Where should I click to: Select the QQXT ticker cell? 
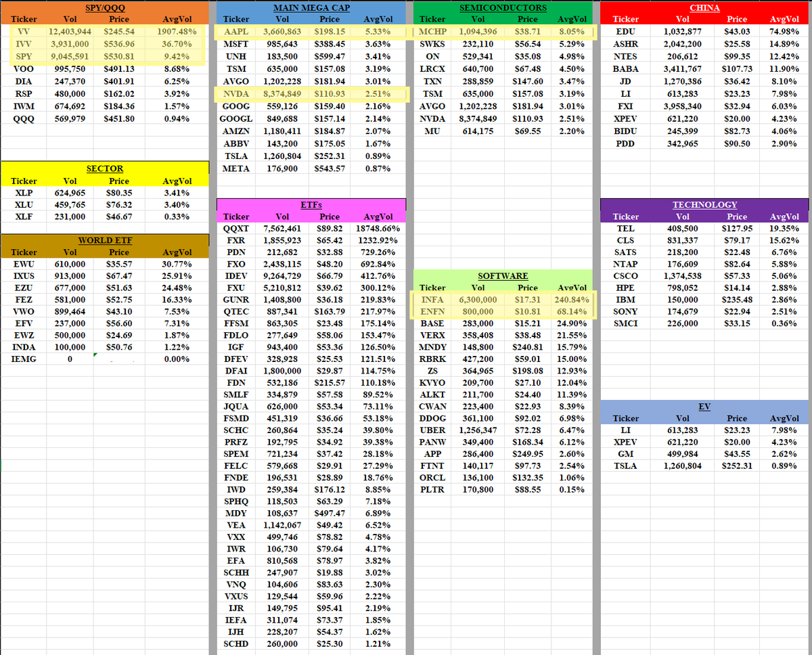[236, 228]
